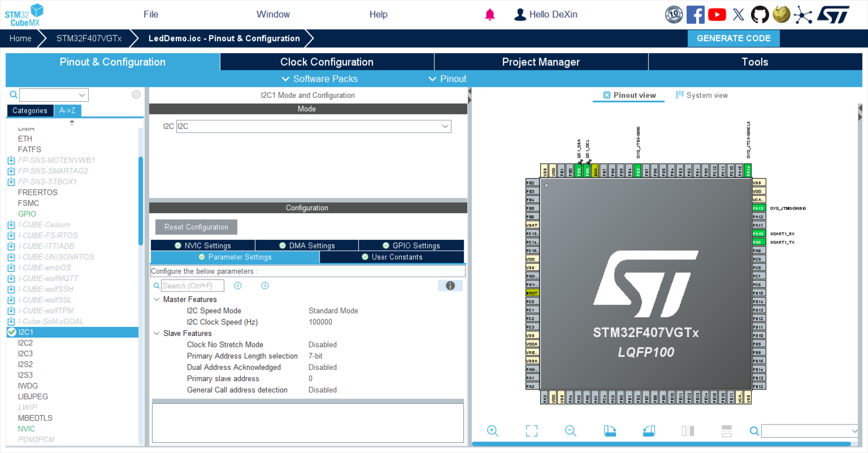Viewport: 868px width, 453px height.
Task: Go to next parameter search result
Action: coord(265,286)
